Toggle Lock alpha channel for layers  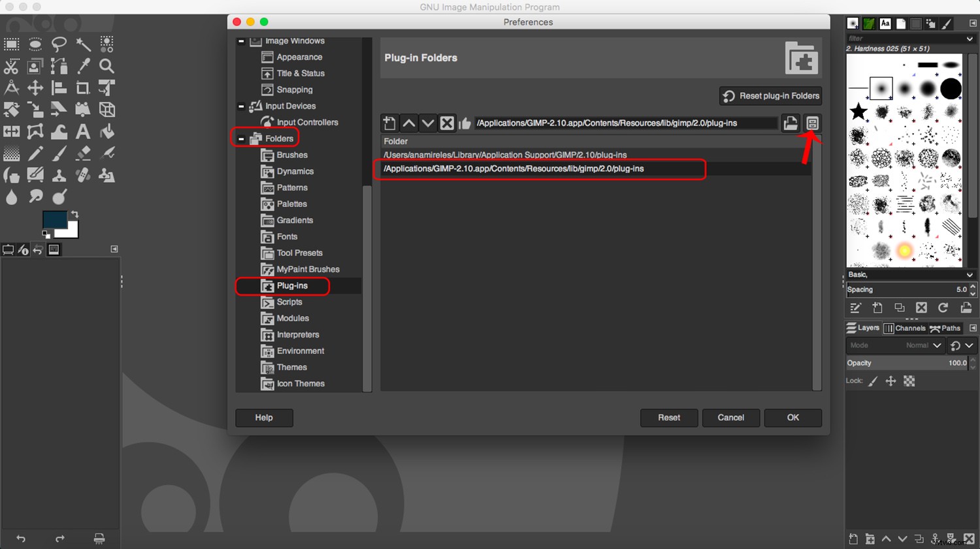tap(909, 381)
